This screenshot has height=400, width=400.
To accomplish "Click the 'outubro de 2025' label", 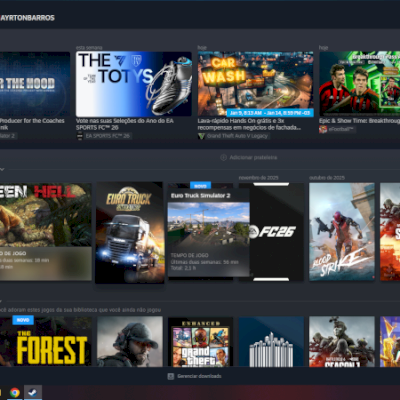I will pos(327,178).
